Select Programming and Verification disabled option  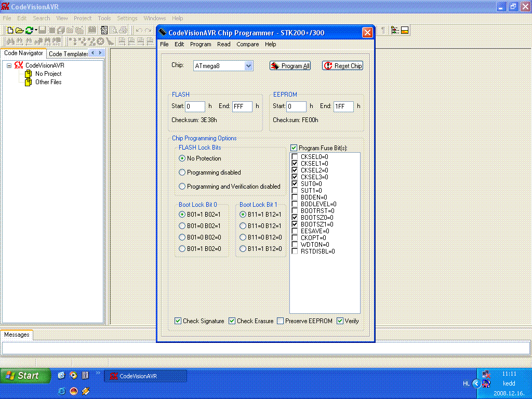[182, 187]
